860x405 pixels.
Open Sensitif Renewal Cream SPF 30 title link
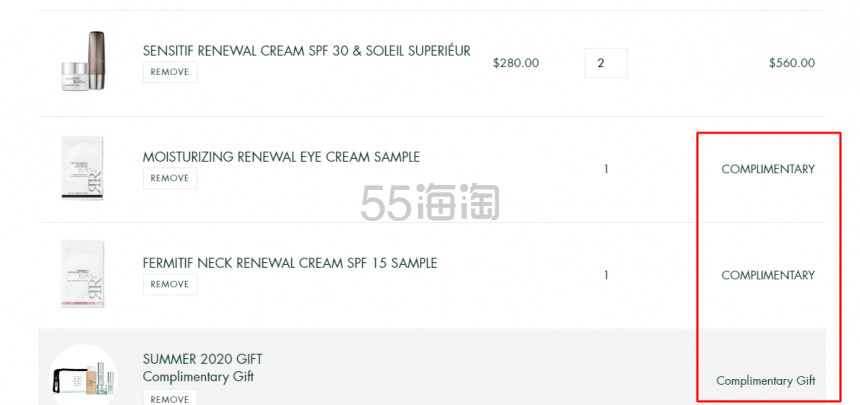[307, 51]
